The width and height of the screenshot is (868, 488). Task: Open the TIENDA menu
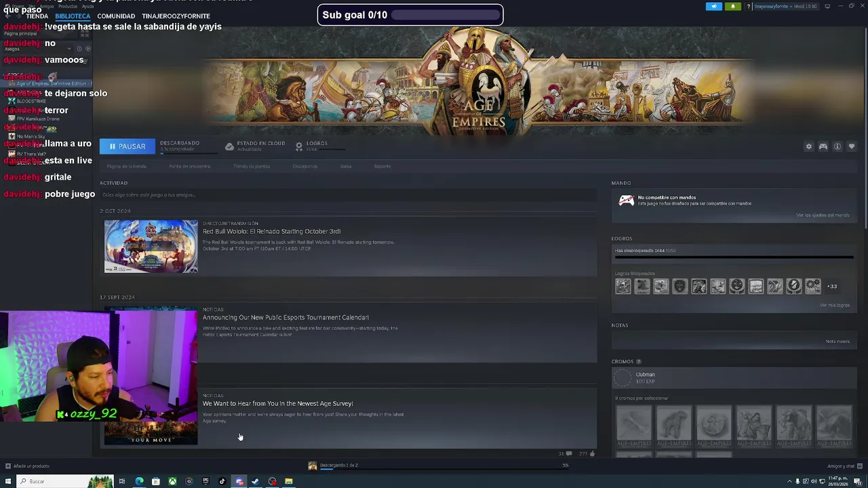tap(37, 16)
